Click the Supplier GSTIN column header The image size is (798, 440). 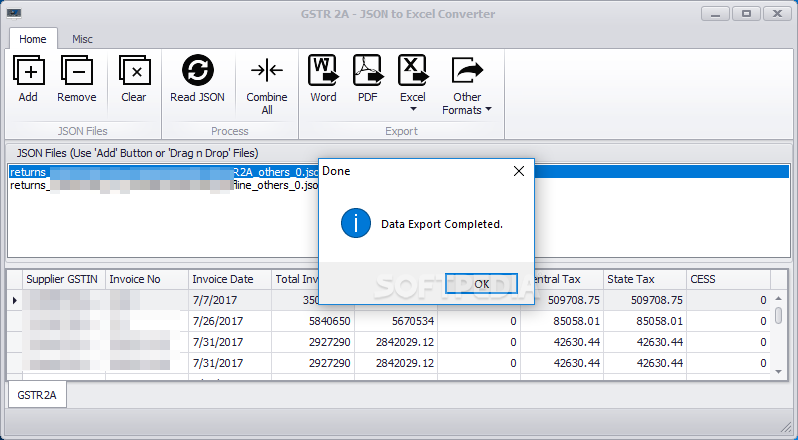[64, 279]
